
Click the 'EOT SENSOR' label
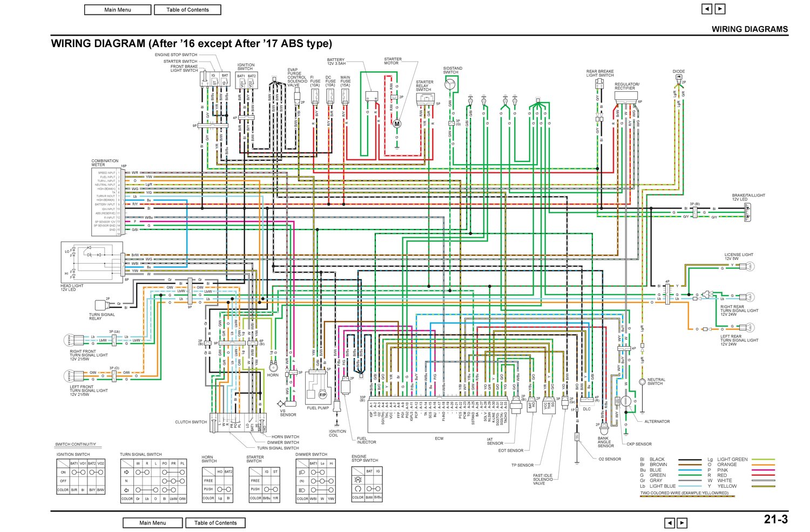tap(510, 450)
